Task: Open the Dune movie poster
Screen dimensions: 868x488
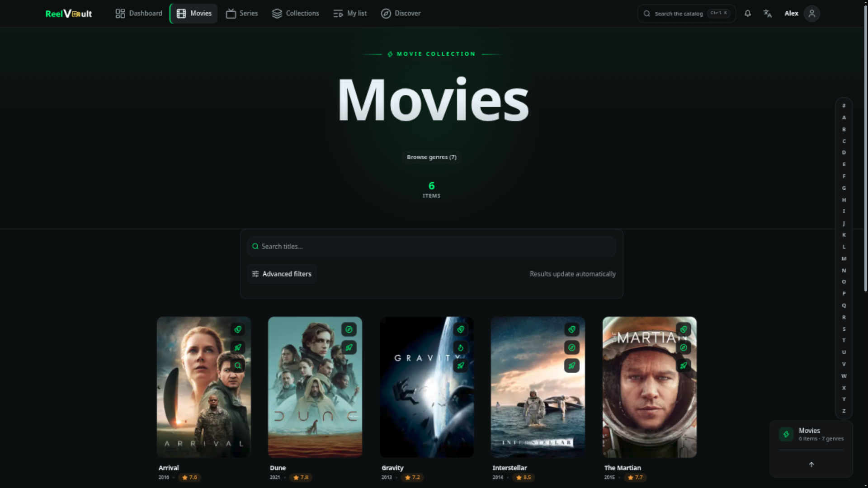Action: click(315, 387)
